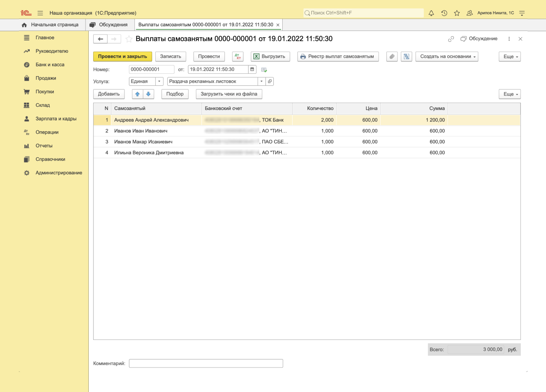This screenshot has height=392, width=546.
Task: Open the history clock icon
Action: pos(444,13)
